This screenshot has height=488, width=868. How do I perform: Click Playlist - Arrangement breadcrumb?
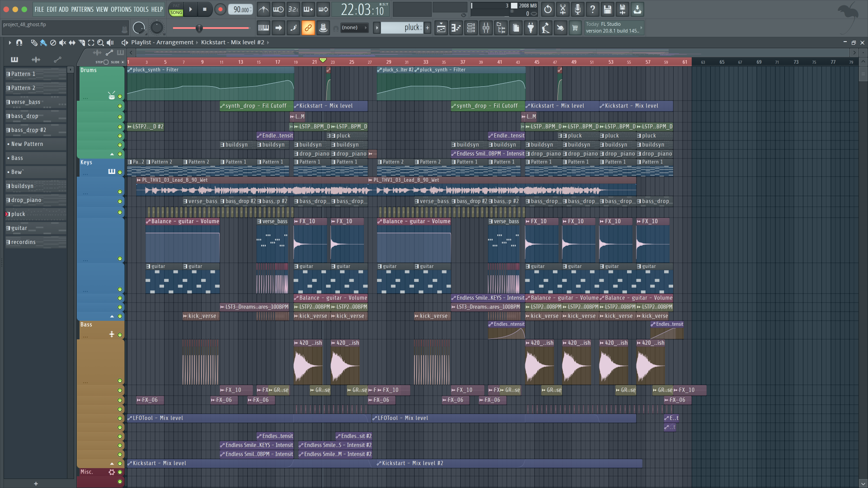pos(162,42)
